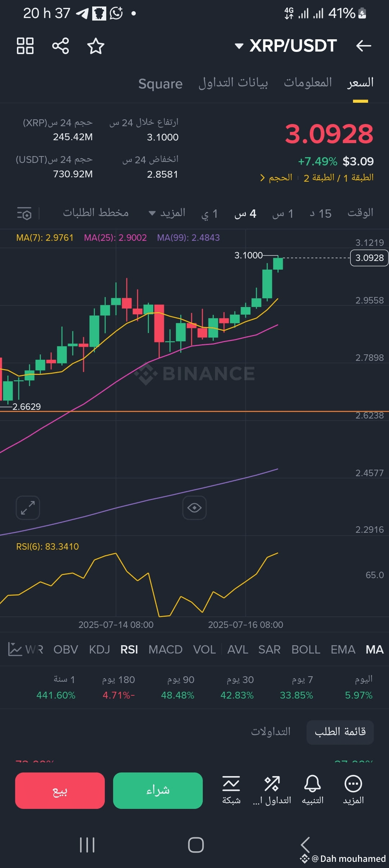This screenshot has width=389, height=868.
Task: Toggle the MA overlay
Action: pyautogui.click(x=375, y=650)
